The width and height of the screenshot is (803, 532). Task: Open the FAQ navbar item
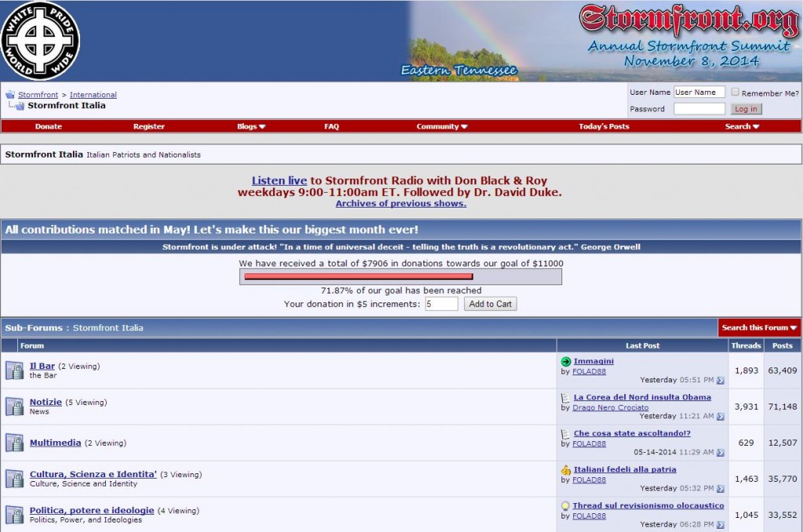point(331,126)
